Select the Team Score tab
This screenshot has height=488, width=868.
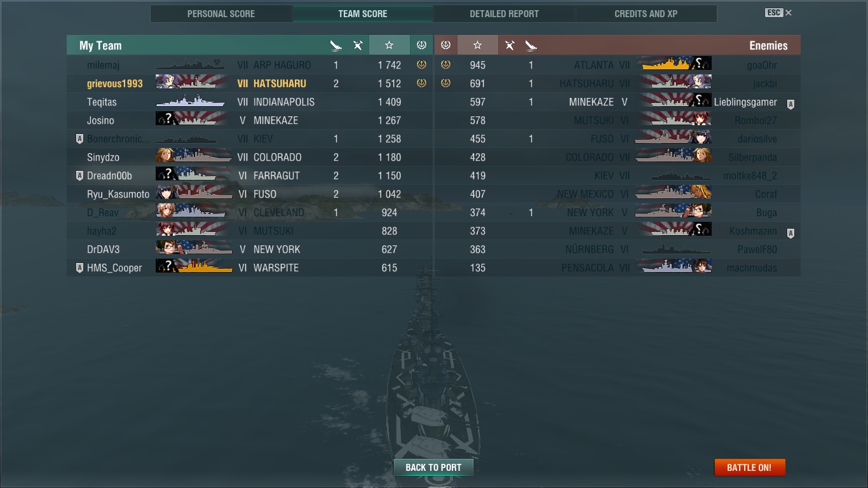click(x=363, y=13)
